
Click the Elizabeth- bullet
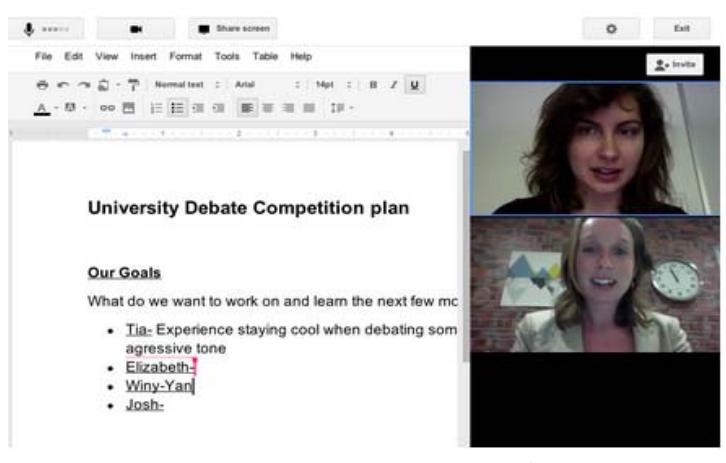(x=160, y=367)
